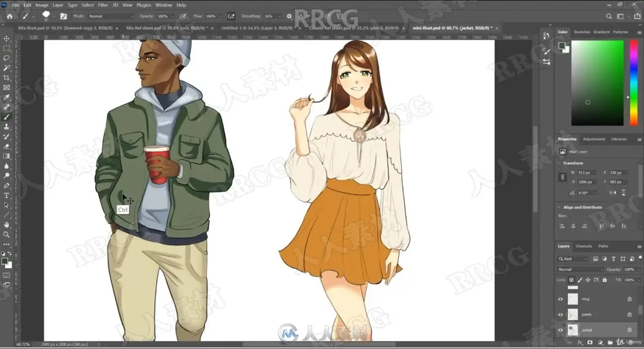Hide the mug layer
644x349 pixels.
click(561, 299)
